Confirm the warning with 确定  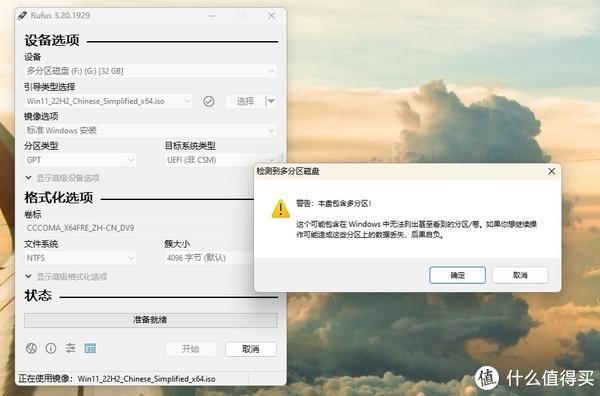tap(457, 275)
